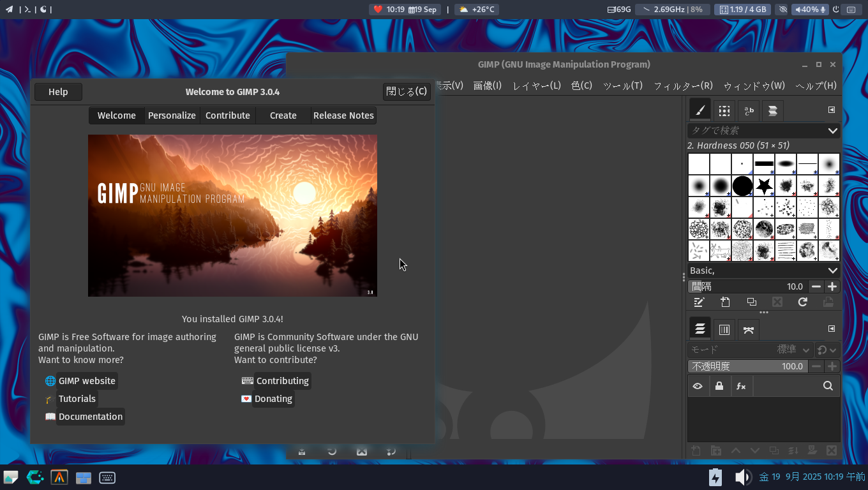Click the raise layer up-arrow icon
Viewport: 868px width, 490px height.
[735, 450]
